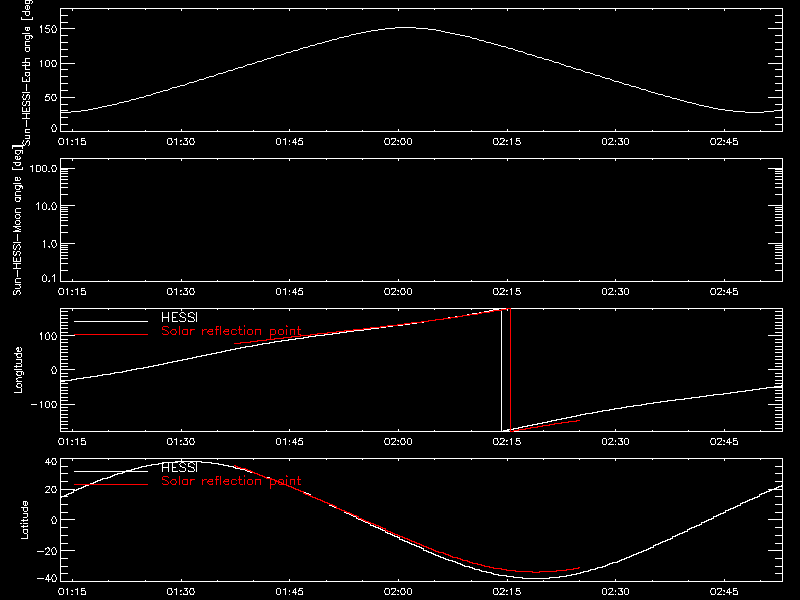Click Solar reflection point legend in latitude plot
800x600 pixels.
[x=231, y=481]
